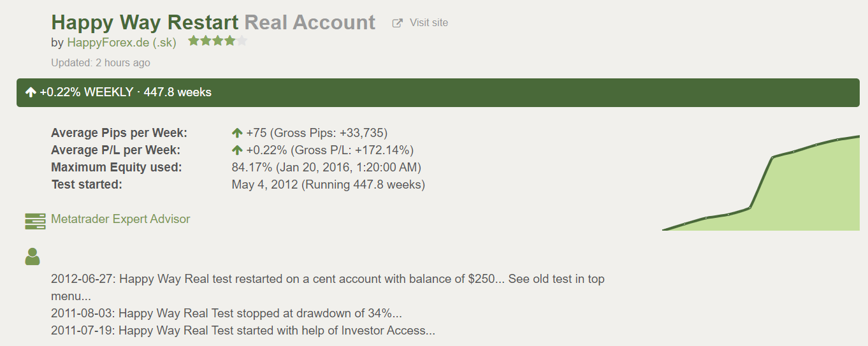868x346 pixels.
Task: Click the Real Account heading text
Action: [310, 22]
